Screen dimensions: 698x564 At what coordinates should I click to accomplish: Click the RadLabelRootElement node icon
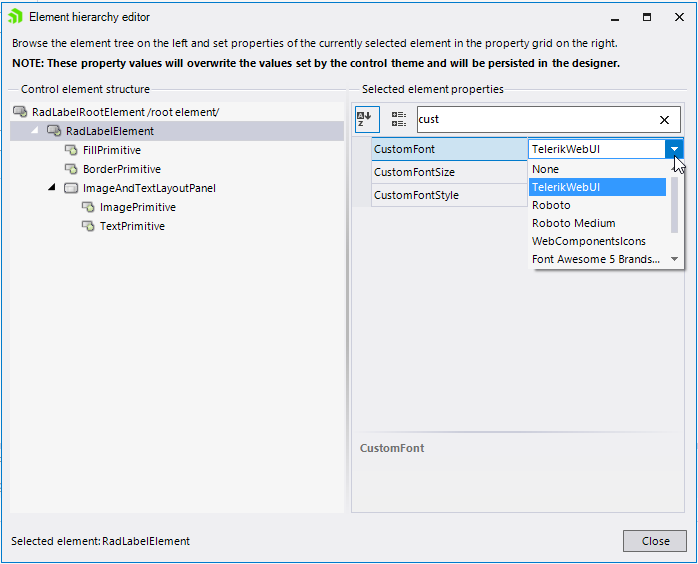(x=21, y=112)
